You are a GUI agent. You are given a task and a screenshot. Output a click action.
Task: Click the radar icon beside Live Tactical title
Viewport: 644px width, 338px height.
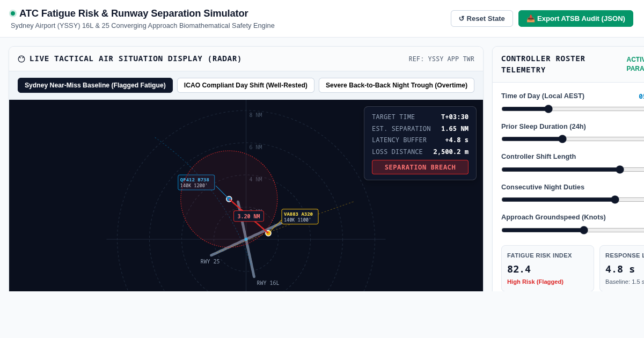[21, 59]
